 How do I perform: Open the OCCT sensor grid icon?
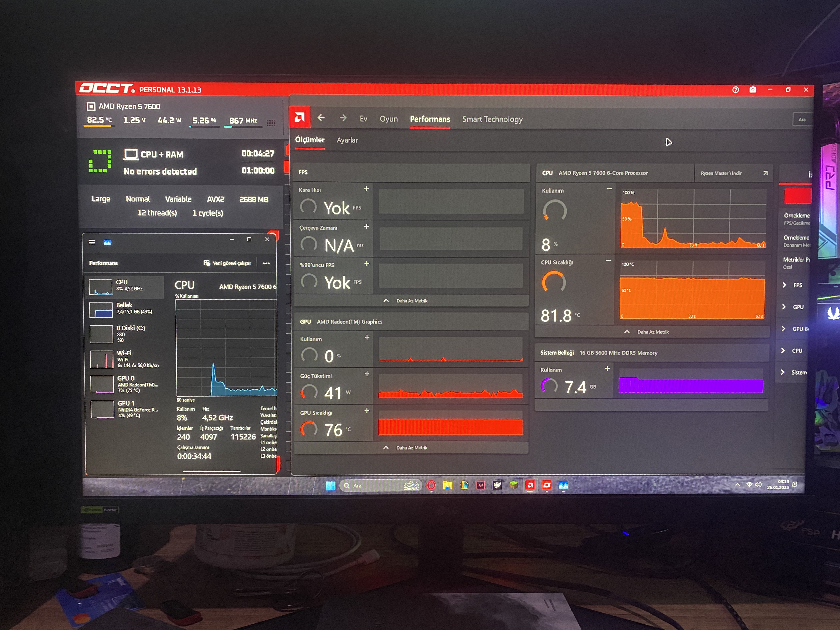[271, 123]
